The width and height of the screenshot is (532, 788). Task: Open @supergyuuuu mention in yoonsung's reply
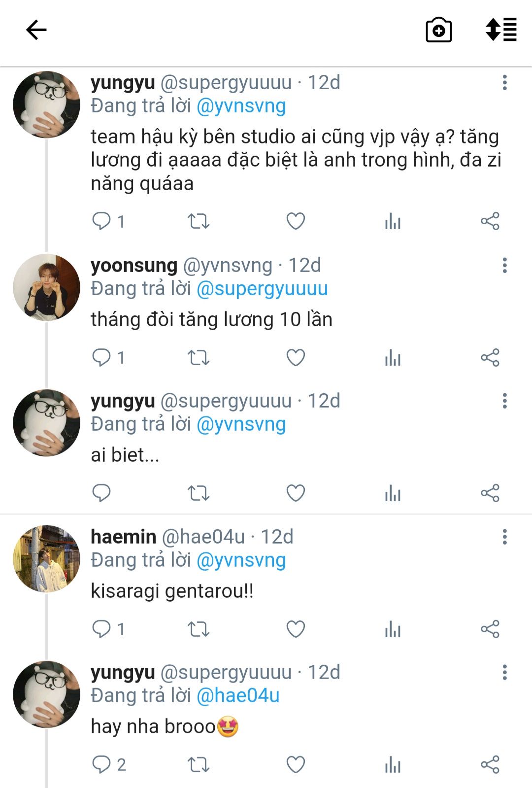pyautogui.click(x=262, y=289)
